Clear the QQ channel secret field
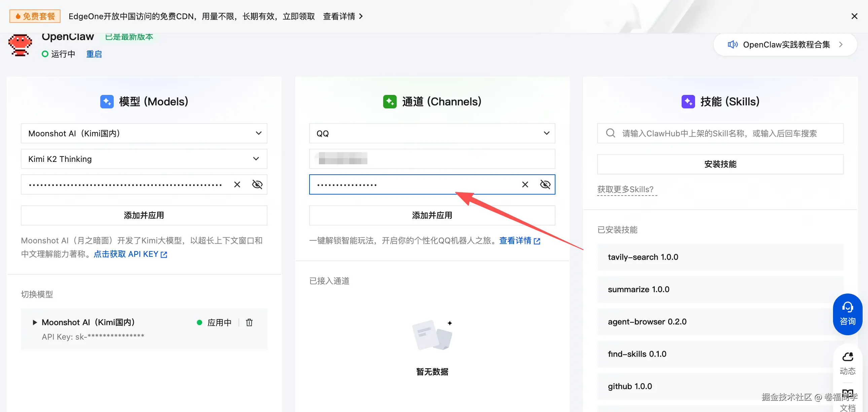Image resolution: width=868 pixels, height=412 pixels. [x=525, y=184]
